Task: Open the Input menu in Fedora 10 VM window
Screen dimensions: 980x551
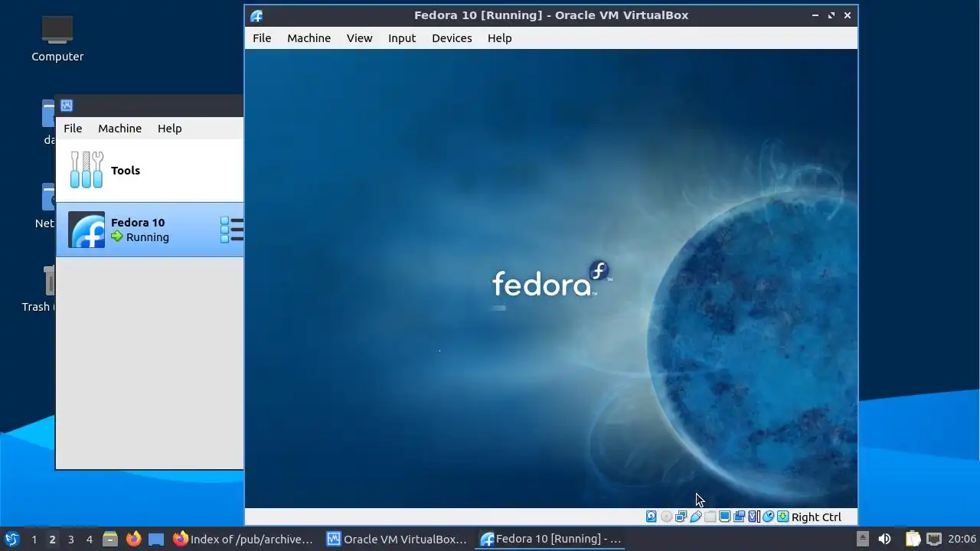Action: [x=402, y=38]
